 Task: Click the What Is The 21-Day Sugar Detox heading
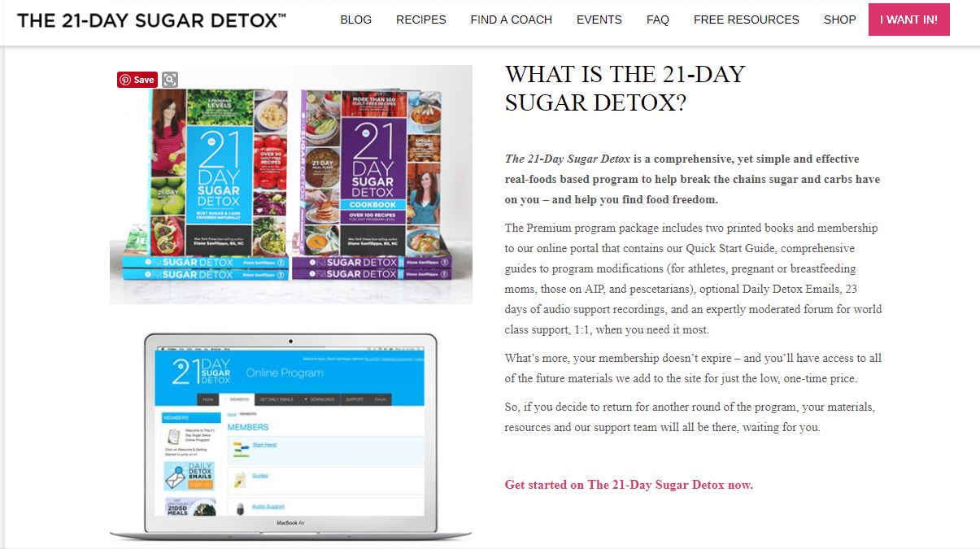(x=625, y=89)
